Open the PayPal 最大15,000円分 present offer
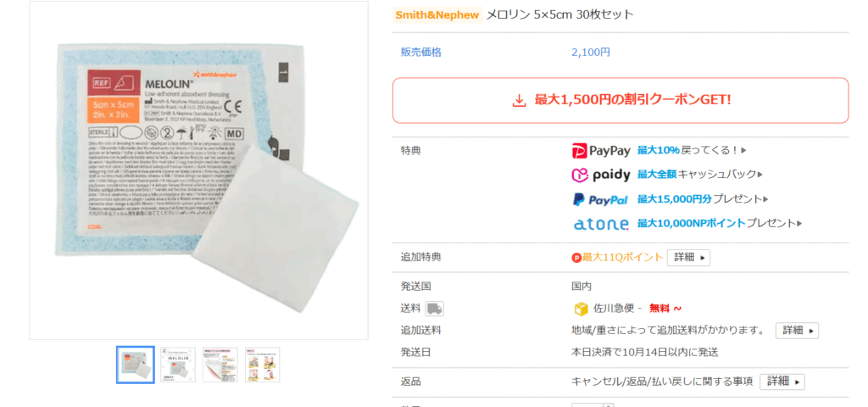868x407 pixels. pyautogui.click(x=703, y=198)
